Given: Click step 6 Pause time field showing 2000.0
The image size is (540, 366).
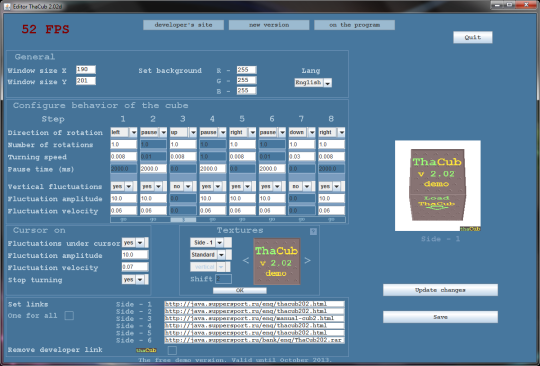Looking at the screenshot, I should point(272,169).
